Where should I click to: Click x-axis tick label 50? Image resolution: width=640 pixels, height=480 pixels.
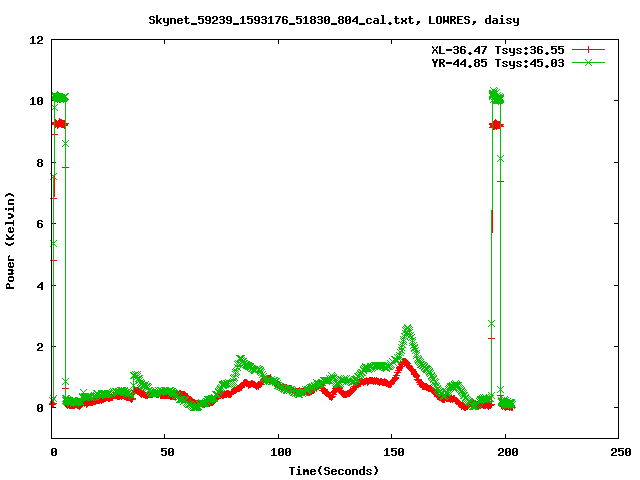point(167,452)
